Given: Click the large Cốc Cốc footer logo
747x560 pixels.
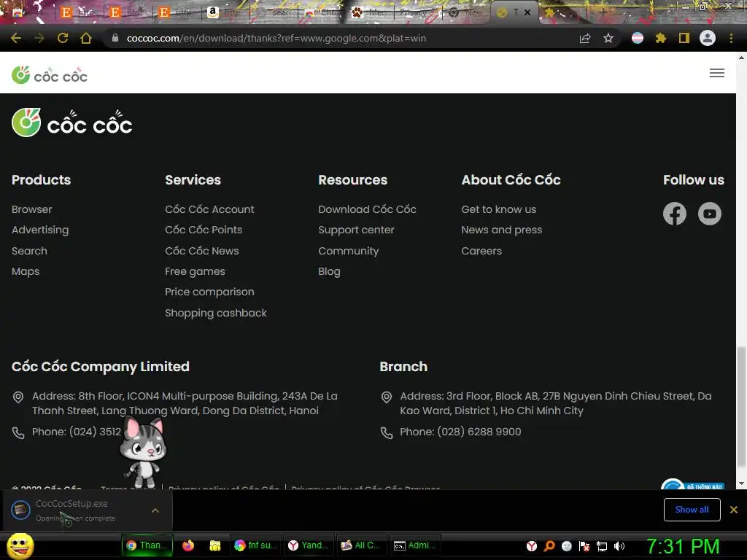Looking at the screenshot, I should [72, 122].
